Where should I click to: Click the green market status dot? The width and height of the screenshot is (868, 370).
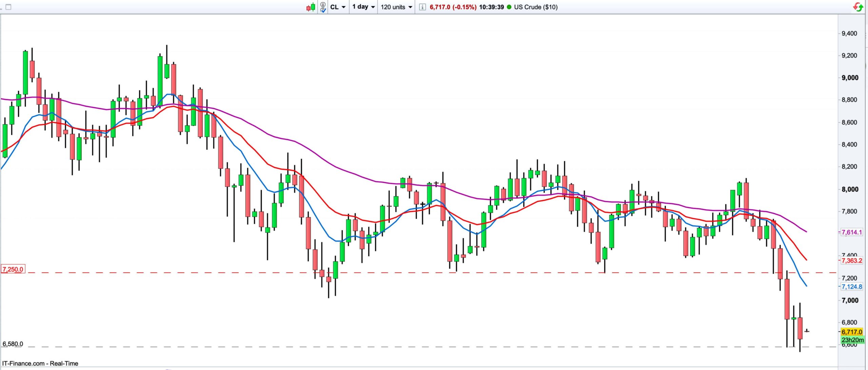509,7
